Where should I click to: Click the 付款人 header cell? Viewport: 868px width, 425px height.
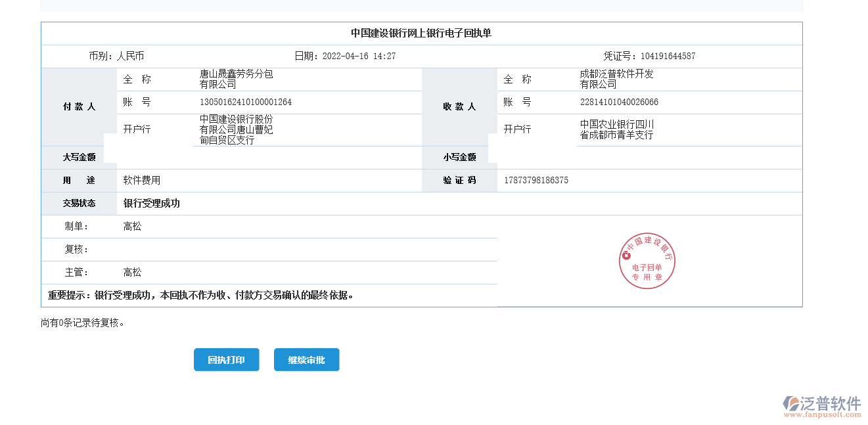79,106
